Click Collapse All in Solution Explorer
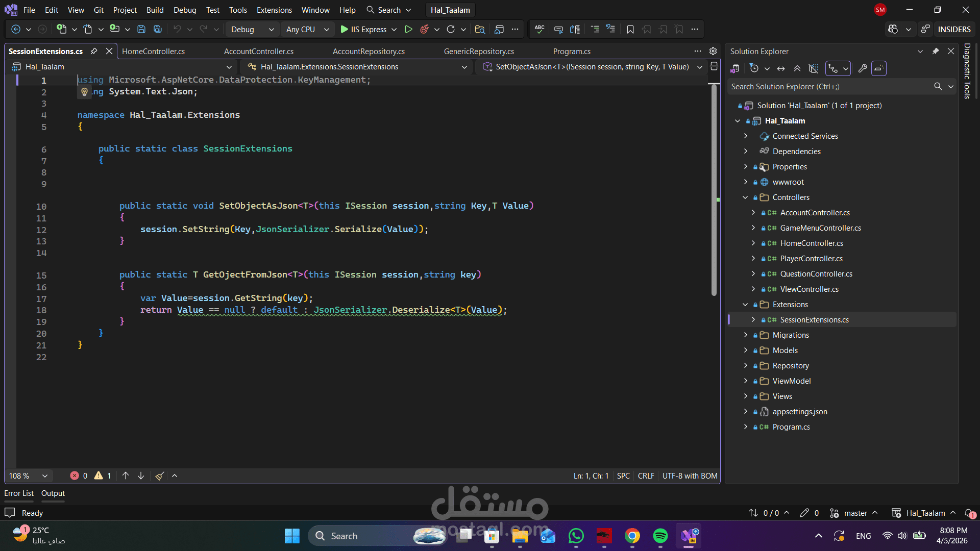The image size is (980, 551). coord(797,68)
